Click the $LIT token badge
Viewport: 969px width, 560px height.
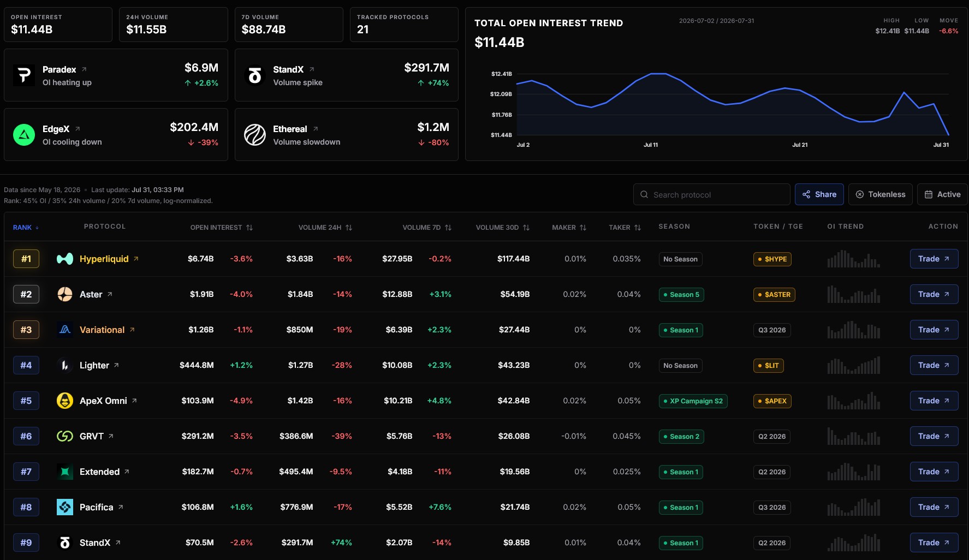pyautogui.click(x=769, y=366)
